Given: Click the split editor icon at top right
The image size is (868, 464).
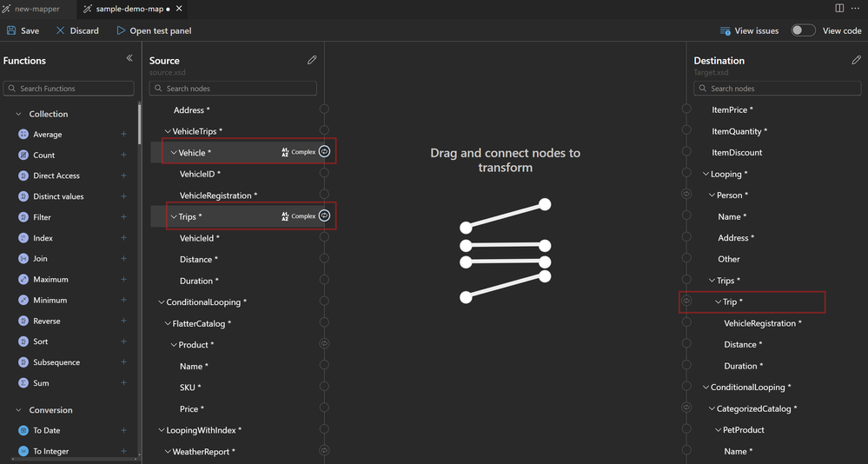Looking at the screenshot, I should pyautogui.click(x=839, y=8).
